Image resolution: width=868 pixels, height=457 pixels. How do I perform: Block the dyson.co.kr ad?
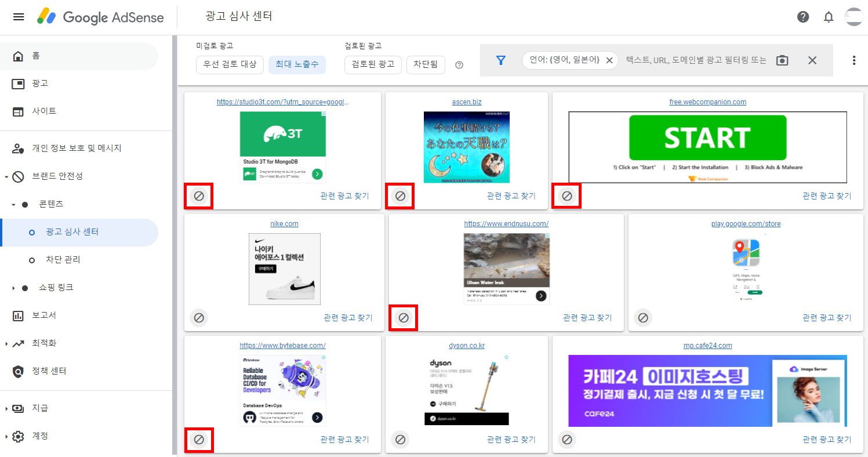tap(400, 440)
